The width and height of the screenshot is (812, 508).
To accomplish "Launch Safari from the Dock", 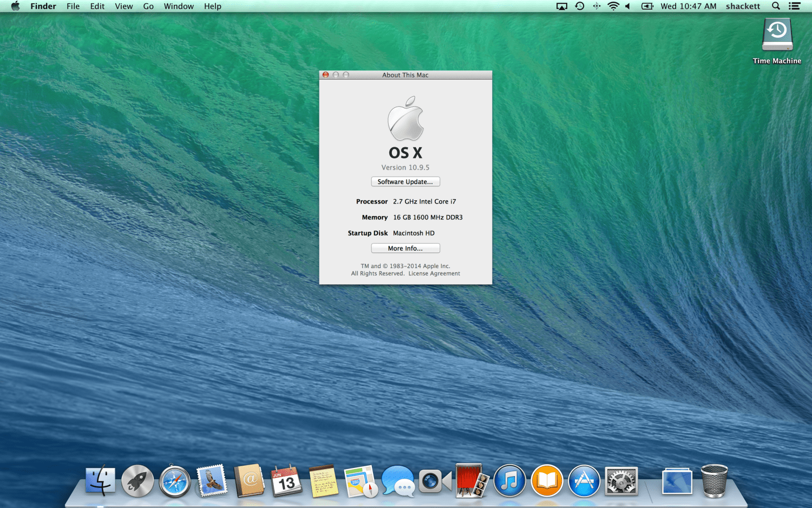I will point(174,481).
